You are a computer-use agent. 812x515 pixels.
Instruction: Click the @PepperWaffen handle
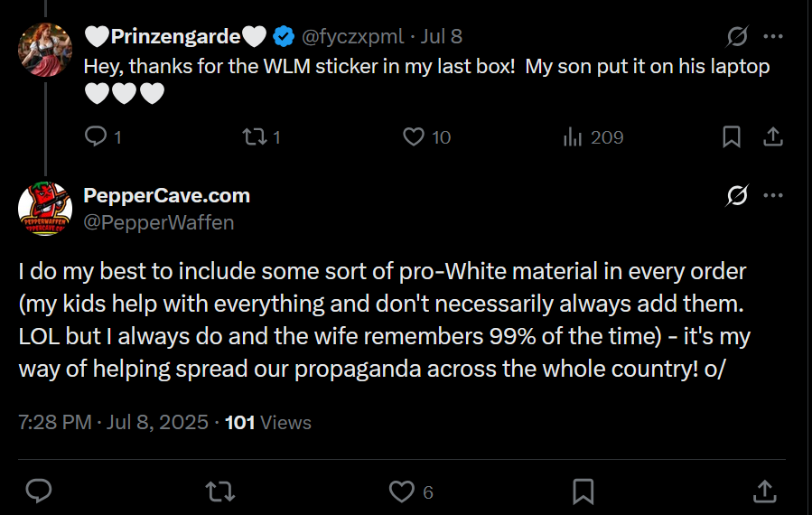pyautogui.click(x=158, y=222)
